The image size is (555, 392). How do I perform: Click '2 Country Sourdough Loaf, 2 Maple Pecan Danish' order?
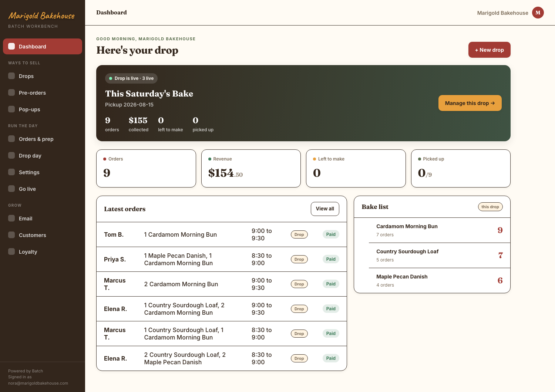tap(185, 358)
